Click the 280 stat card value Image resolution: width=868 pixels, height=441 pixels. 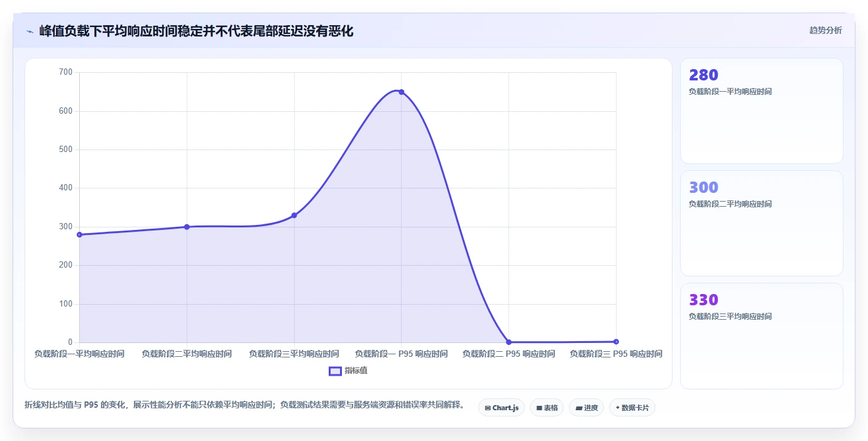tap(703, 75)
